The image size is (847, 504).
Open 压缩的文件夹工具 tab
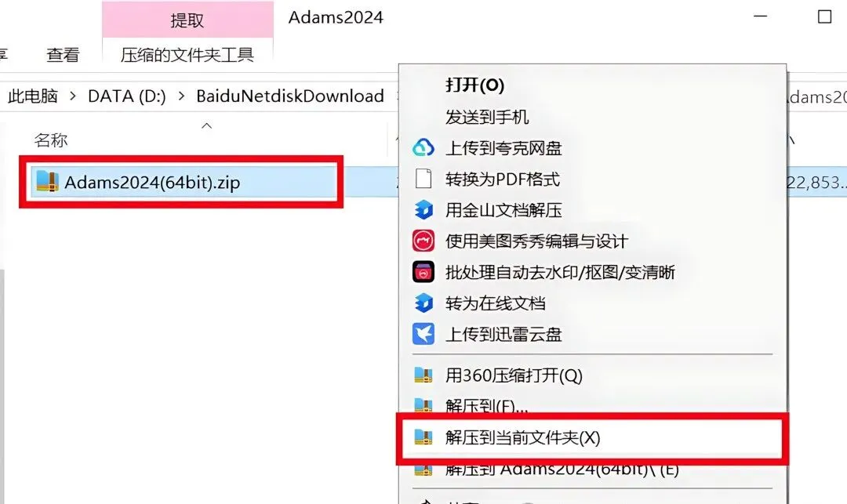click(x=187, y=55)
